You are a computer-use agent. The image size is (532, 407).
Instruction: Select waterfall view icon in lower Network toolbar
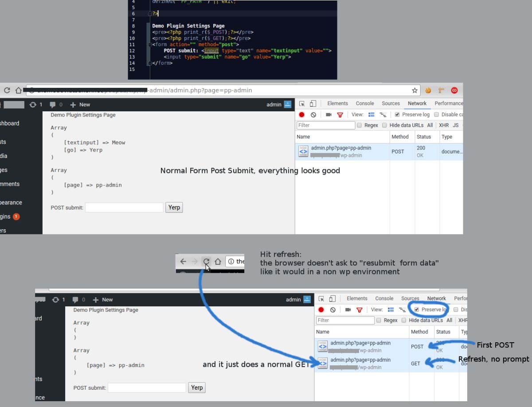(403, 309)
